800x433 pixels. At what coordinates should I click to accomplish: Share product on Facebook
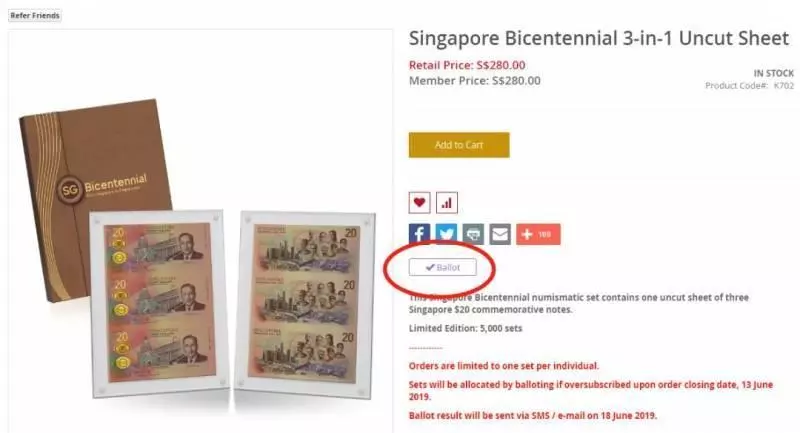[x=419, y=234]
